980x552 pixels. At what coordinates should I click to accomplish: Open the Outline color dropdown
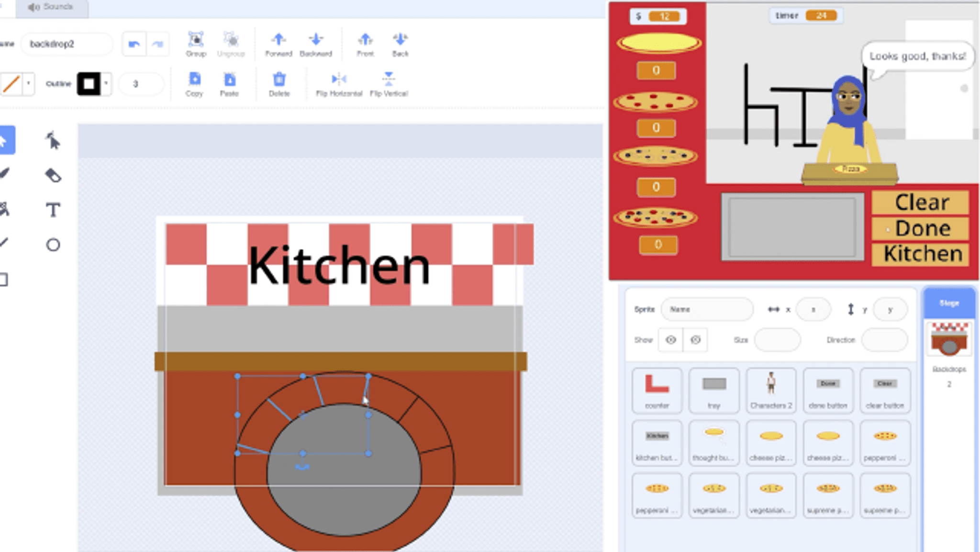[x=106, y=84]
